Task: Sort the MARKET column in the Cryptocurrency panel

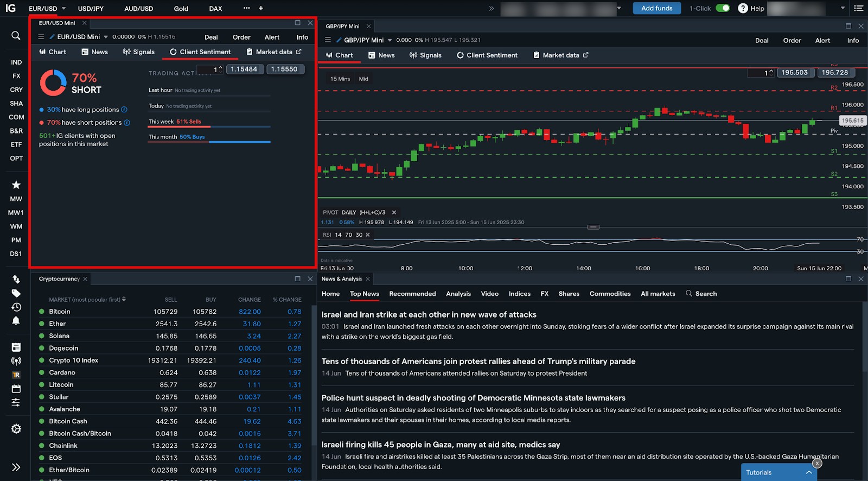Action: 87,299
